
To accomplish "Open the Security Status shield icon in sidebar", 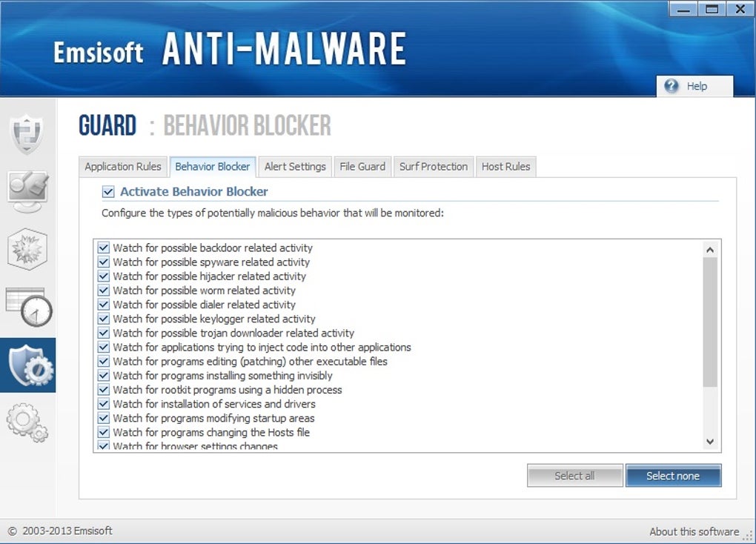I will [27, 133].
